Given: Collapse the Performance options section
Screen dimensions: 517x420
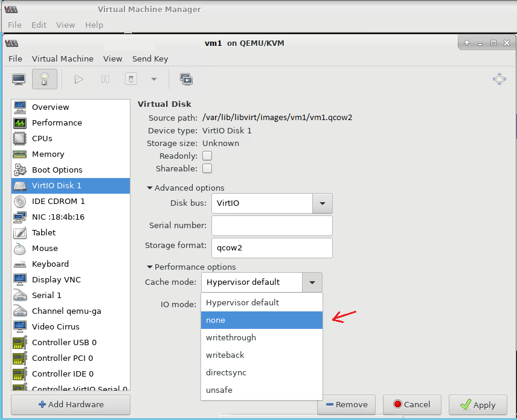Looking at the screenshot, I should coord(149,267).
